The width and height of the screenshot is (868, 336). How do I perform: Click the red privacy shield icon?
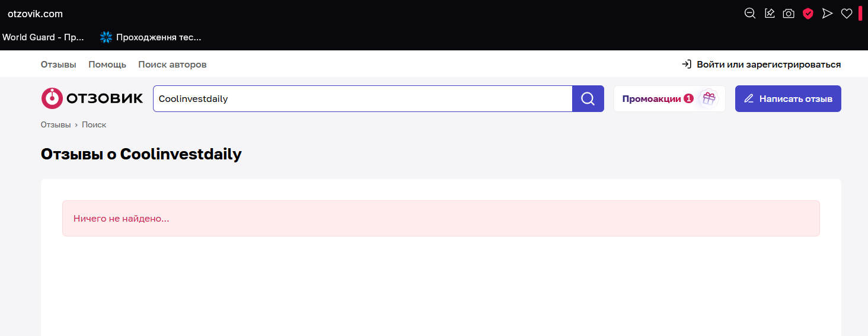coord(808,14)
